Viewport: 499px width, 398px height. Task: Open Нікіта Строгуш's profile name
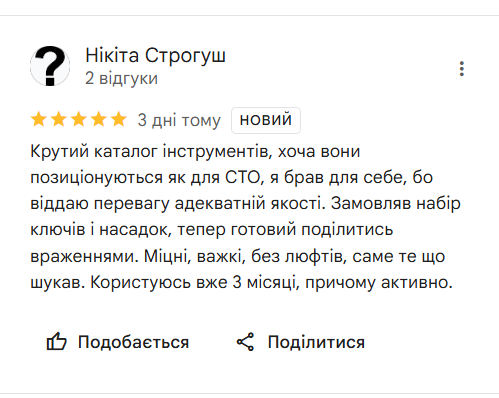point(155,55)
